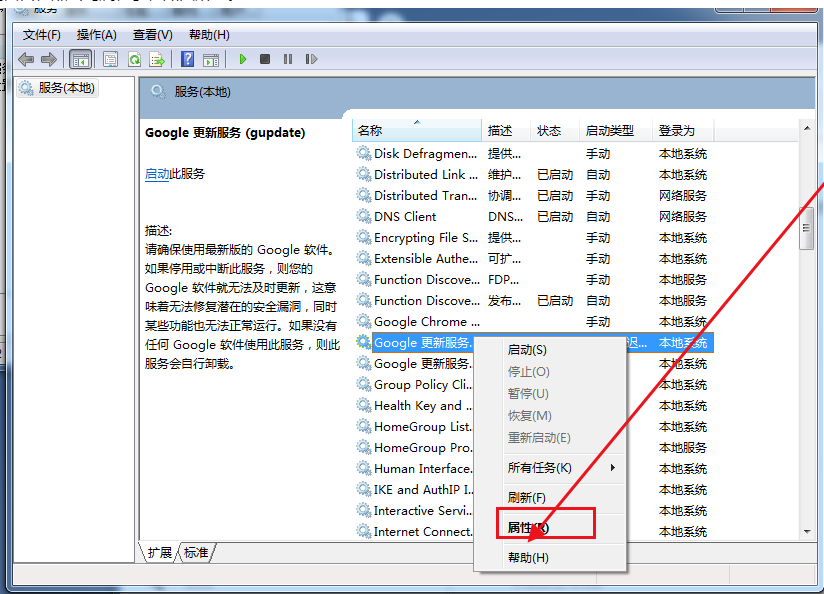Click gear icon of Internet Connection row

click(x=363, y=531)
